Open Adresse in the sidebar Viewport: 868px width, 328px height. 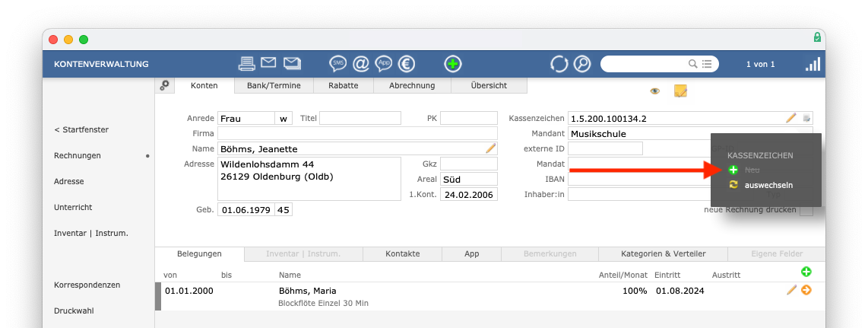coord(68,181)
